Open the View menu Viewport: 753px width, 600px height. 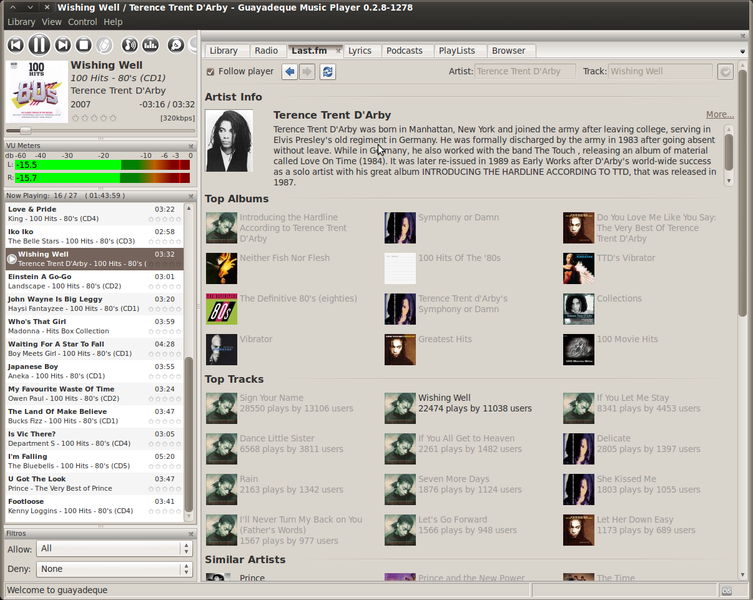(51, 22)
